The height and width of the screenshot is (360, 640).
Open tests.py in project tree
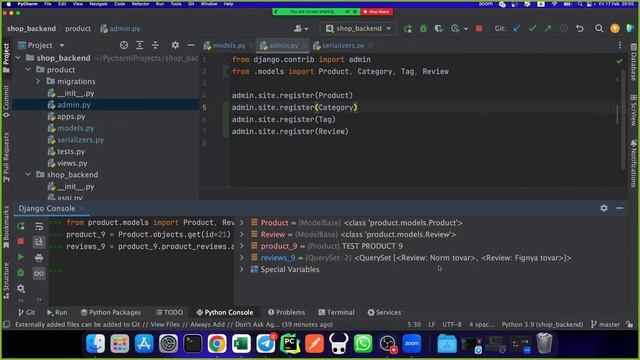pos(71,151)
